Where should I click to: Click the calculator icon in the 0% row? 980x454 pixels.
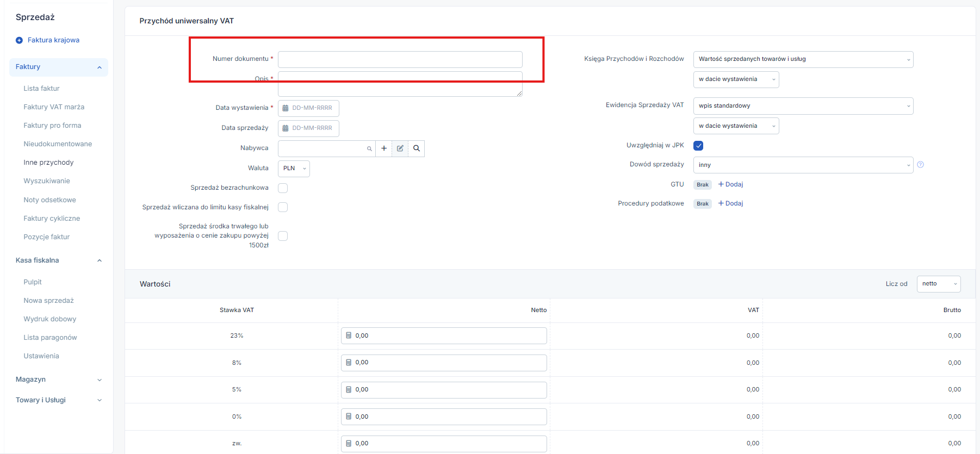(x=349, y=416)
